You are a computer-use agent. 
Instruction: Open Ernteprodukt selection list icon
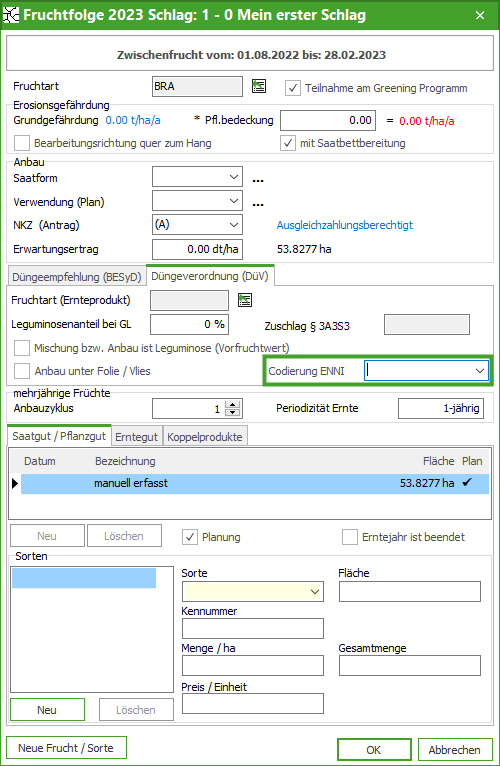point(245,300)
